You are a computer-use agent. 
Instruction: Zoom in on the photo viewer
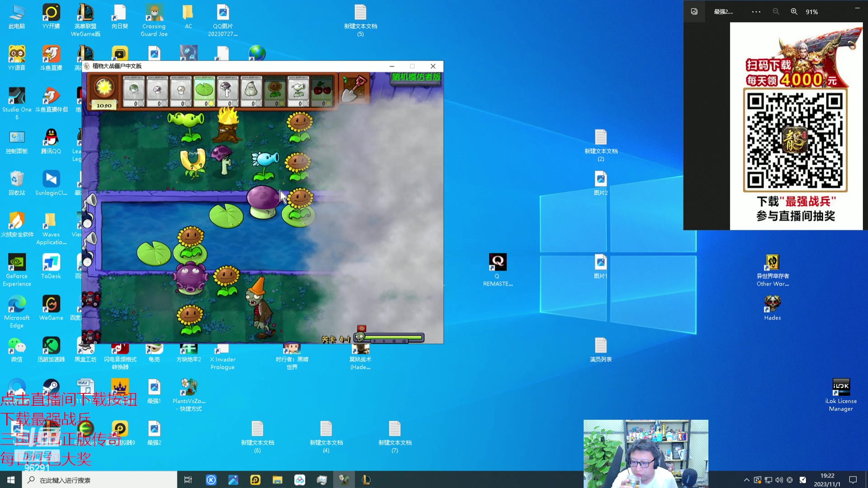[x=794, y=12]
